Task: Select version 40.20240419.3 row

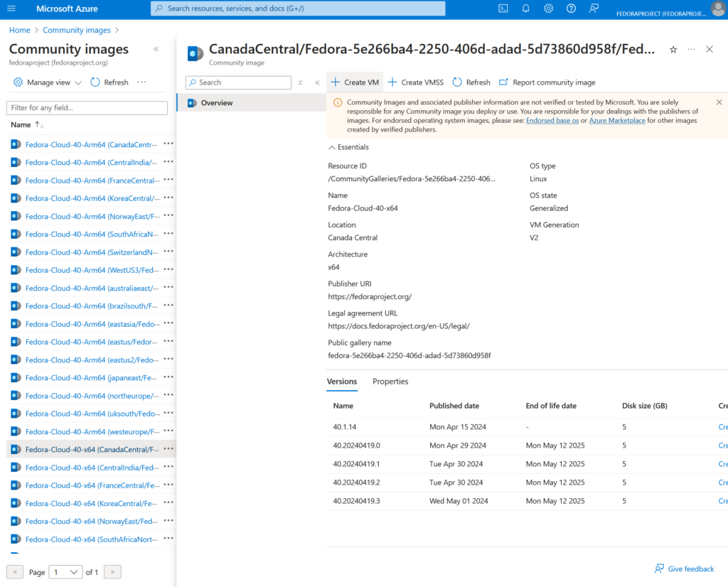Action: [527, 501]
